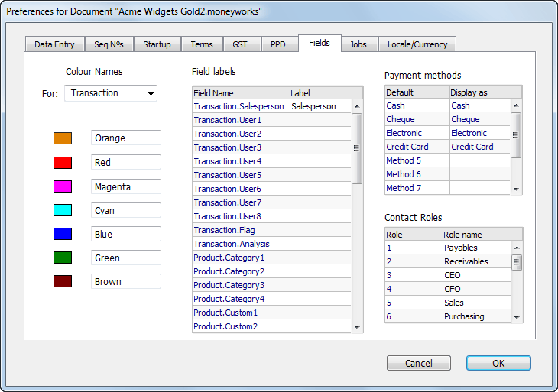Image resolution: width=558 pixels, height=392 pixels.
Task: Select the Transaction.Flag row
Action: coord(272,230)
